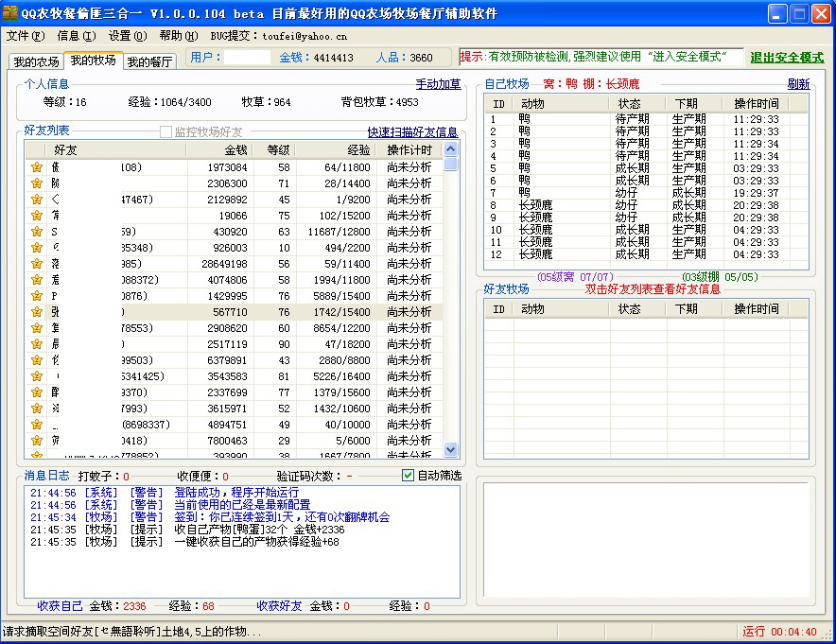Viewport: 836px width, 644px height.
Task: Click the star icon beside money 1973084
Action: tap(37, 167)
